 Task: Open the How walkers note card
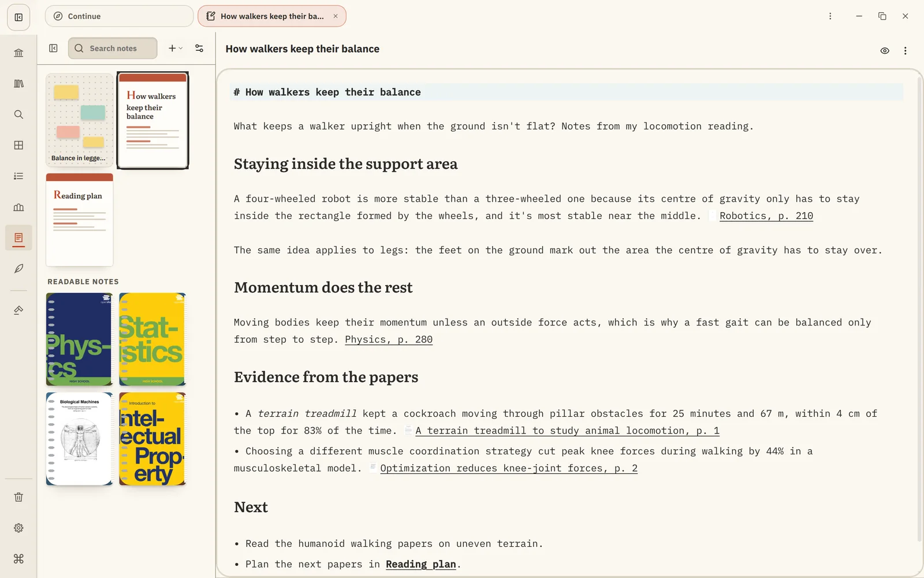click(x=152, y=120)
